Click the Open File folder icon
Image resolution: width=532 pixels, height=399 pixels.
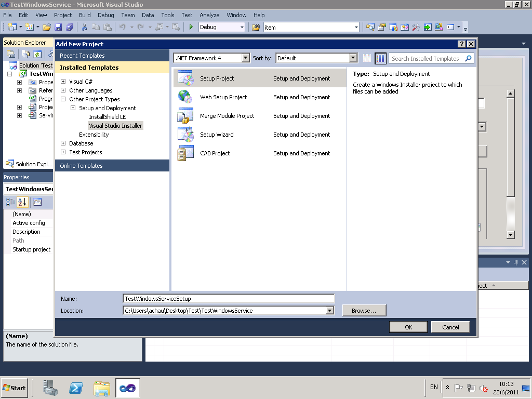coord(47,27)
